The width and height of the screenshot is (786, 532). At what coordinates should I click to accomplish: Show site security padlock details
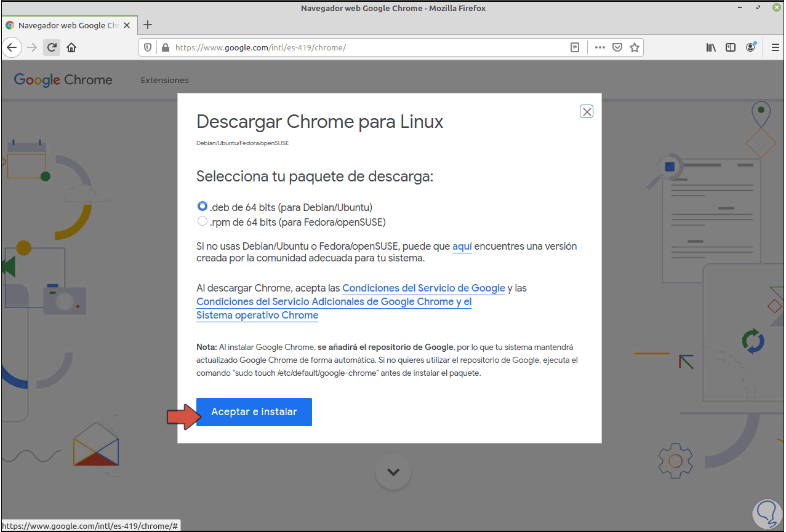pos(164,47)
